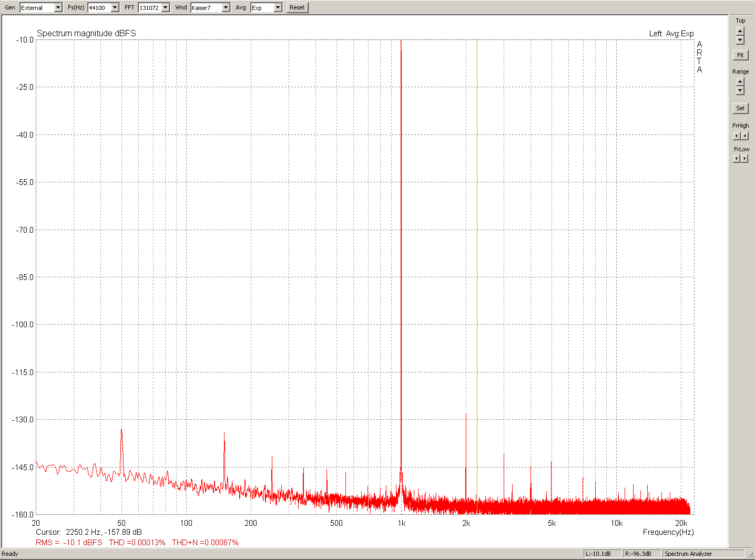Click the Set button

[x=740, y=108]
